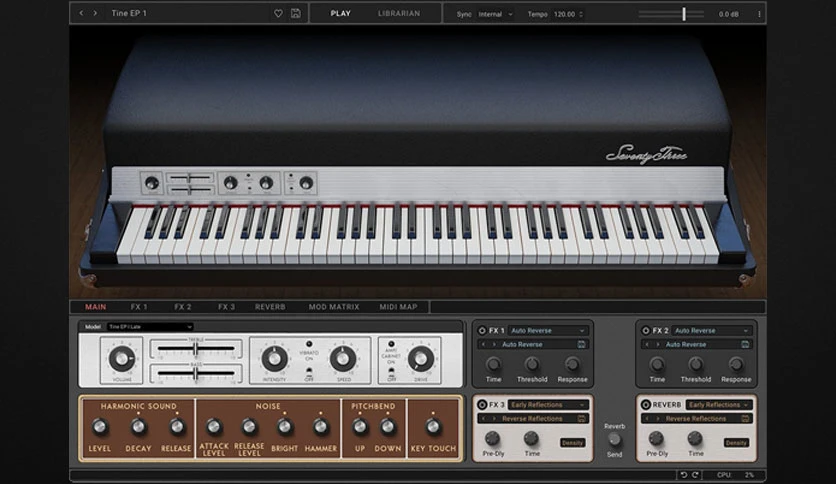This screenshot has height=484, width=836.
Task: Open the FX 1 effect type dropdown
Action: pyautogui.click(x=548, y=330)
